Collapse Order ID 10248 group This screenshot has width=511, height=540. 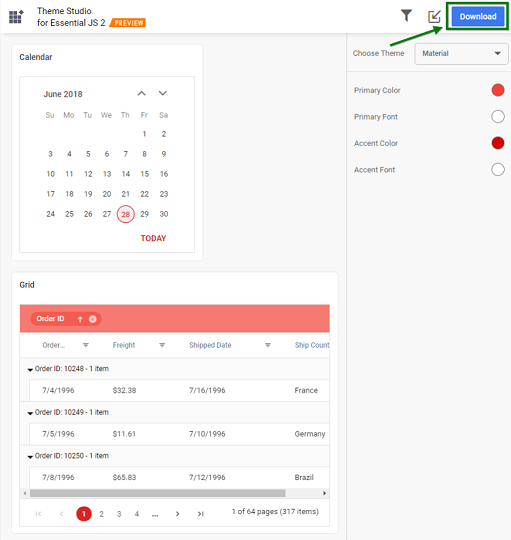30,370
